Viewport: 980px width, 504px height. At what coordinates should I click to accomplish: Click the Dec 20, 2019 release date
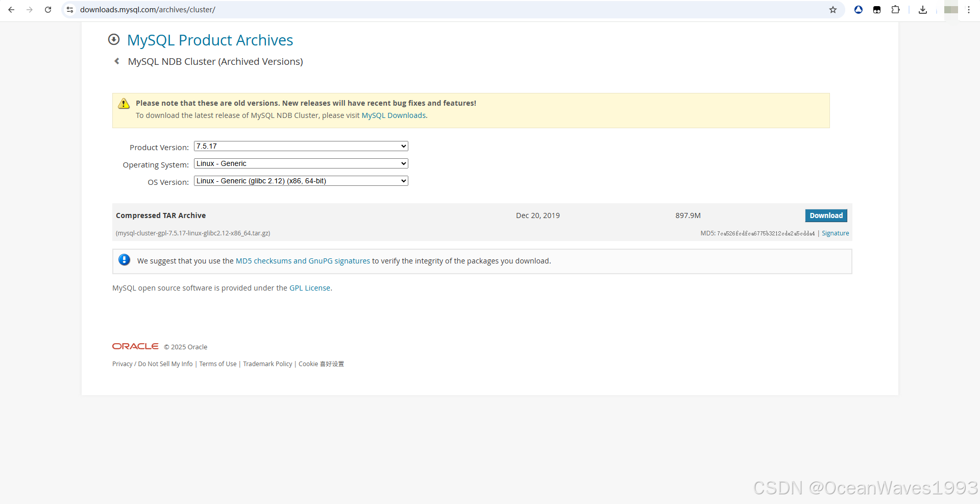538,215
